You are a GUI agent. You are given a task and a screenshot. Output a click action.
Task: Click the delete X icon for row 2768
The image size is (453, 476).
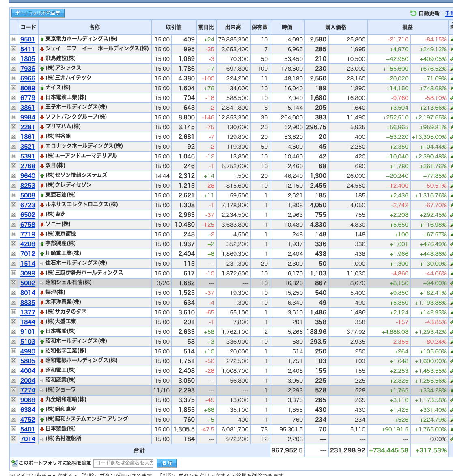pyautogui.click(x=13, y=166)
